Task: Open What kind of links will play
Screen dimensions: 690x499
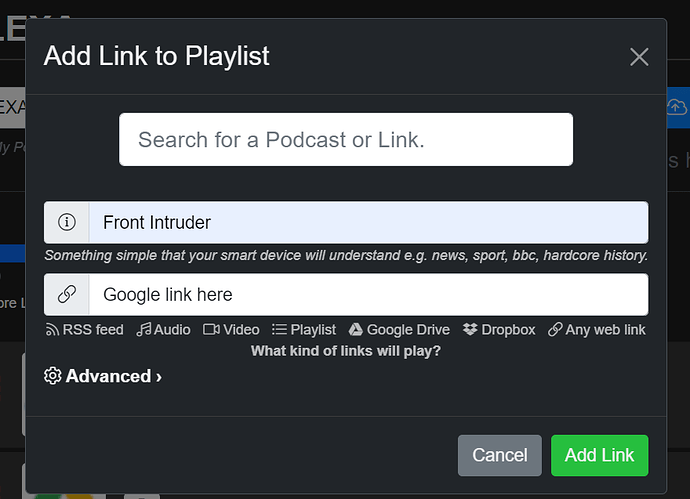Action: [346, 351]
